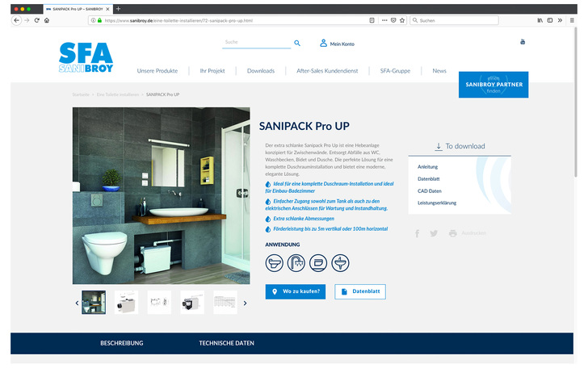
Task: Click the printer icon to print
Action: [452, 233]
